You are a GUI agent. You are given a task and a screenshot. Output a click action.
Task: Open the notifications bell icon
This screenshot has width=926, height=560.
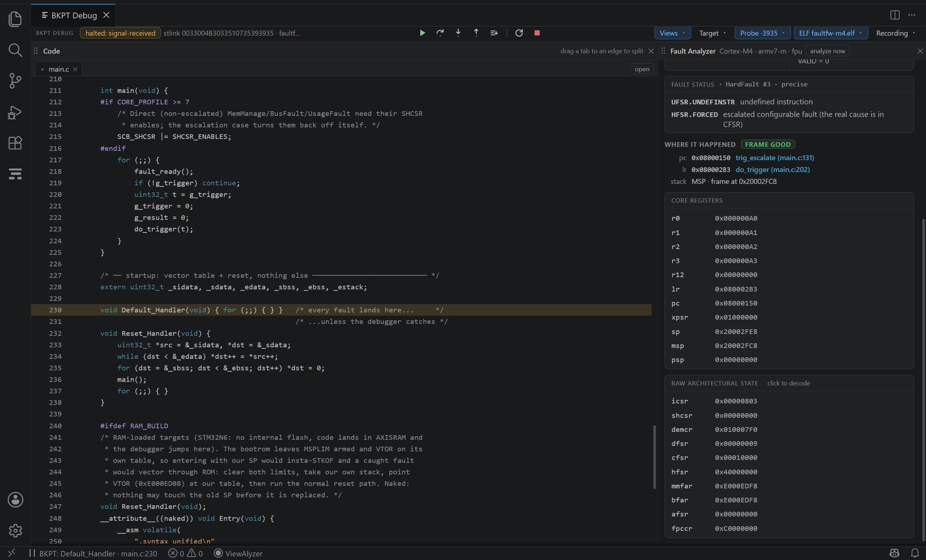coord(915,553)
